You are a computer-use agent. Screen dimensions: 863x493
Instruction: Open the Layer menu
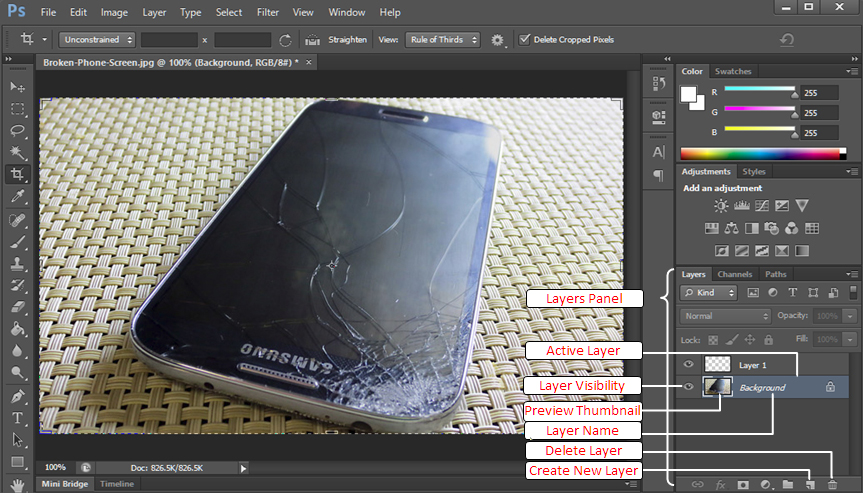click(154, 12)
